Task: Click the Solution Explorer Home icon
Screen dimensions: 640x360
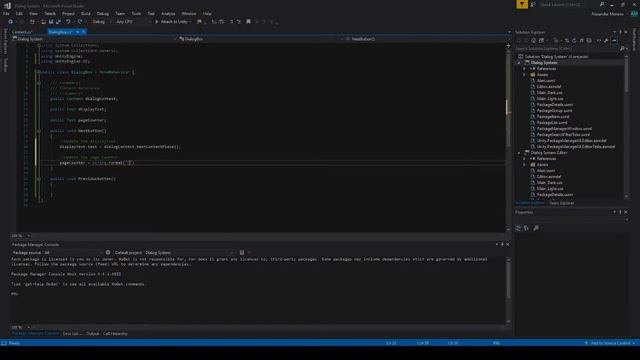Action: pos(533,40)
